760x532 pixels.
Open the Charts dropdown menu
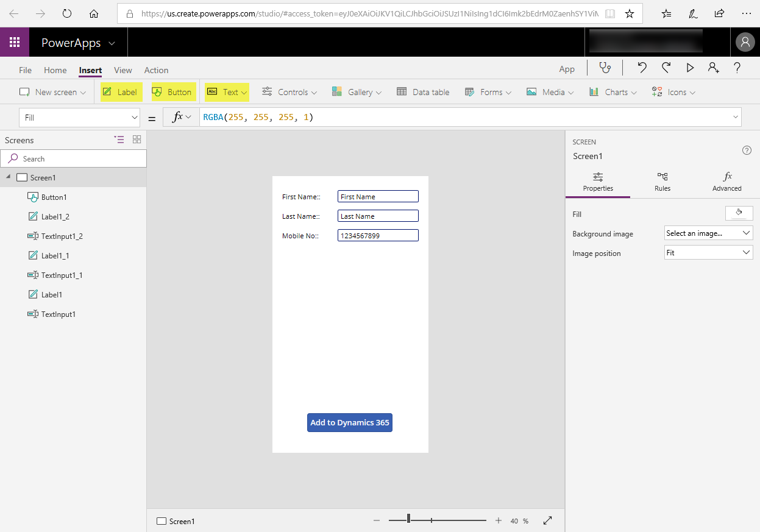[613, 92]
